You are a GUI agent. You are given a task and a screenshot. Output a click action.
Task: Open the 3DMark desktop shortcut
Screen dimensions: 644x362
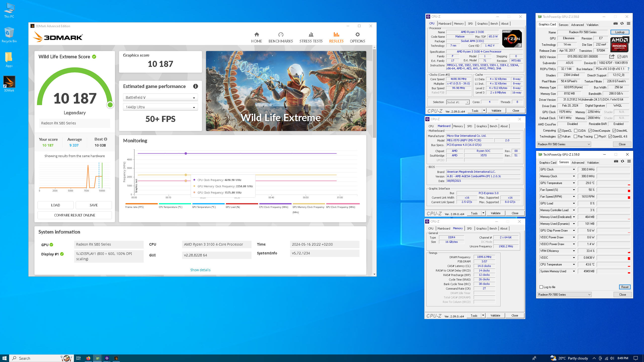click(x=9, y=84)
